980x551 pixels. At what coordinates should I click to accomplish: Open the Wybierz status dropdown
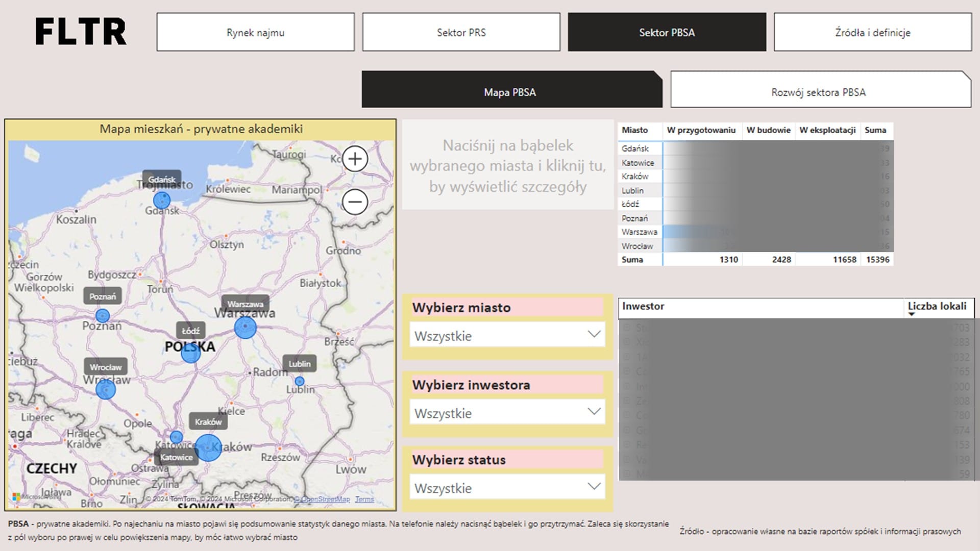(x=507, y=488)
